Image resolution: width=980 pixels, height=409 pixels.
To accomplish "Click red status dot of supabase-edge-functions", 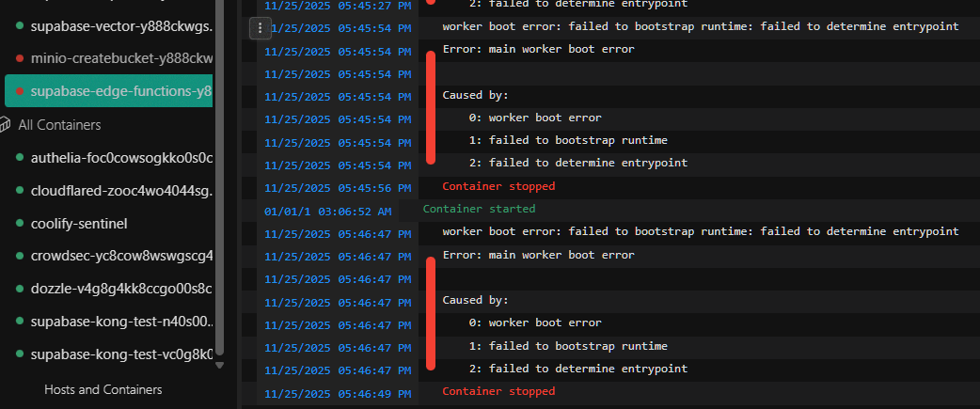I will pos(20,92).
